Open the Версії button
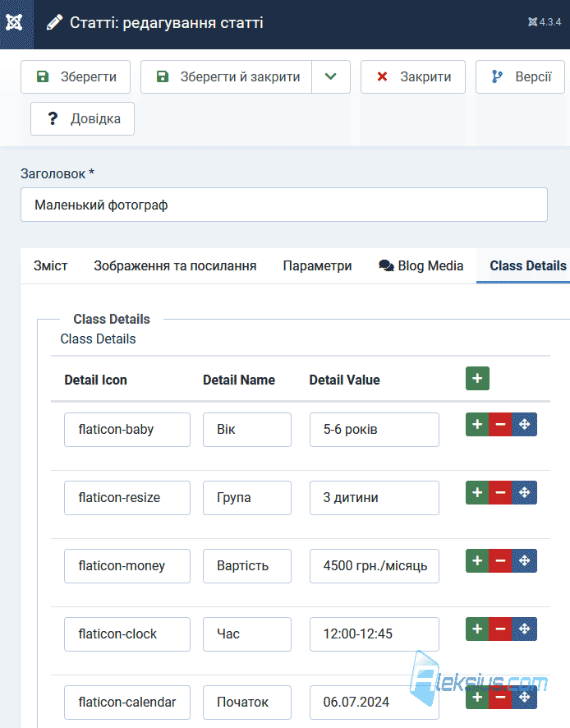Viewport: 570px width, 728px height. (521, 76)
